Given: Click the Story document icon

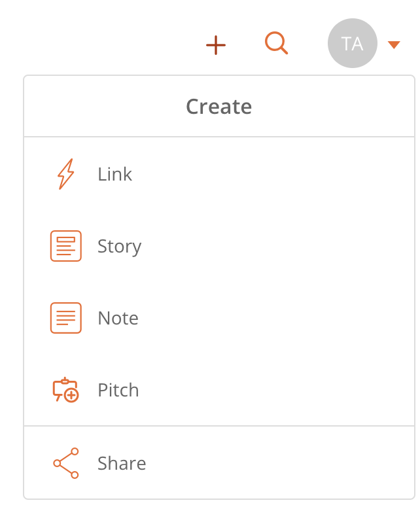Looking at the screenshot, I should pos(66,246).
